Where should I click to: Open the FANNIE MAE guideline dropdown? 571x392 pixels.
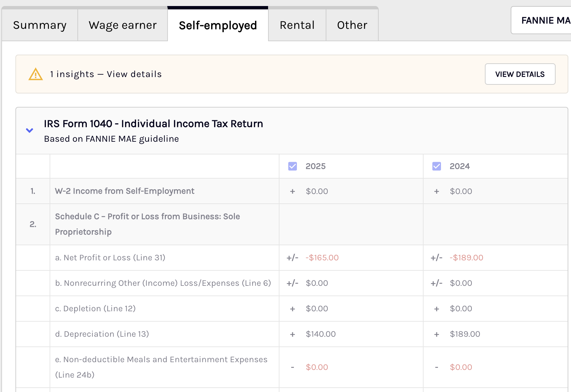pyautogui.click(x=541, y=20)
